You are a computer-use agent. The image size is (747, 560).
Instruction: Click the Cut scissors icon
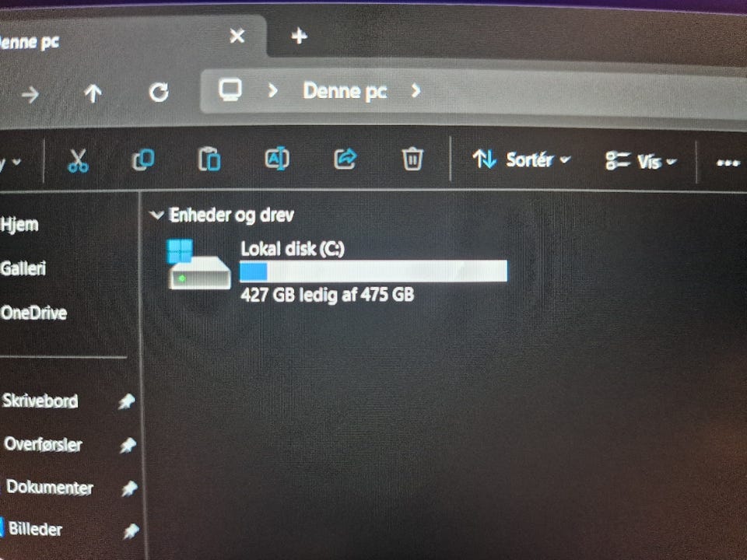point(78,160)
